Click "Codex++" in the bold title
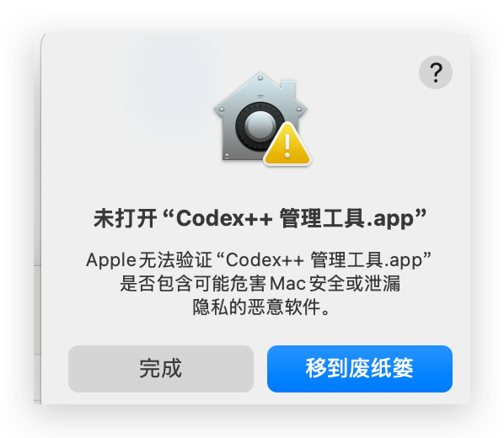504x438 pixels. click(224, 218)
